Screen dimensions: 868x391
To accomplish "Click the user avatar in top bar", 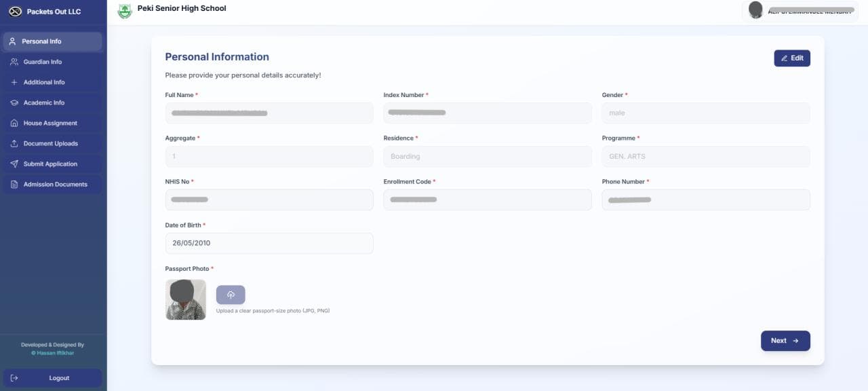I will click(755, 10).
